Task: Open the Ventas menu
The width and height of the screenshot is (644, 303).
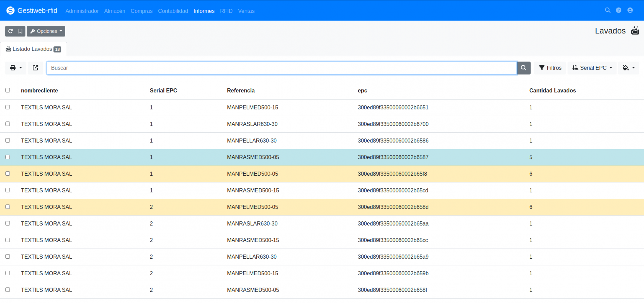Action: click(x=246, y=11)
